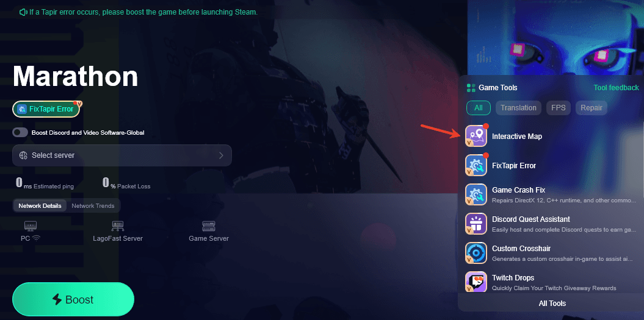Open the Interactive Map tool icon
This screenshot has width=644, height=320.
[x=476, y=136]
